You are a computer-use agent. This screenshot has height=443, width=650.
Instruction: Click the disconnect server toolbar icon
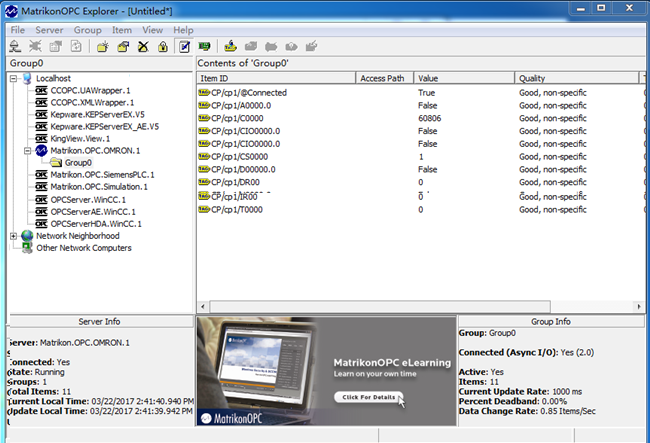point(35,46)
